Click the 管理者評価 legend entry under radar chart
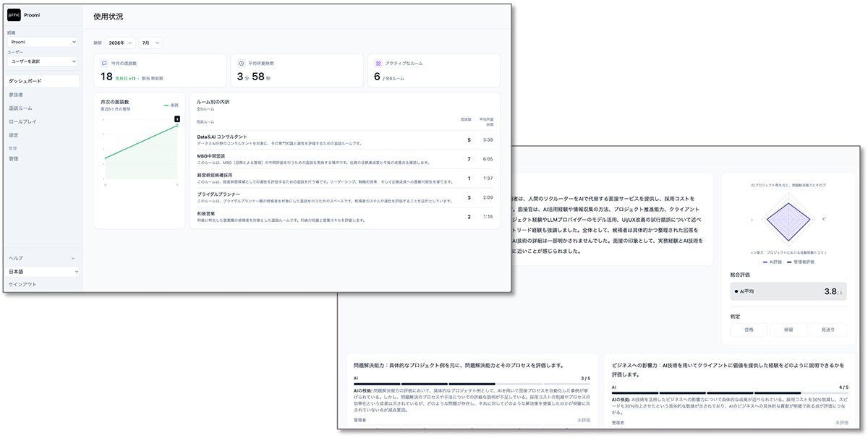Screen dimensions: 868x438 pyautogui.click(x=801, y=262)
